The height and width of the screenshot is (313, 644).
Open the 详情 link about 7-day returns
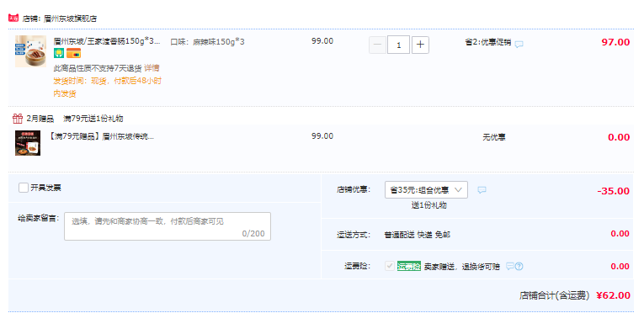tap(152, 68)
